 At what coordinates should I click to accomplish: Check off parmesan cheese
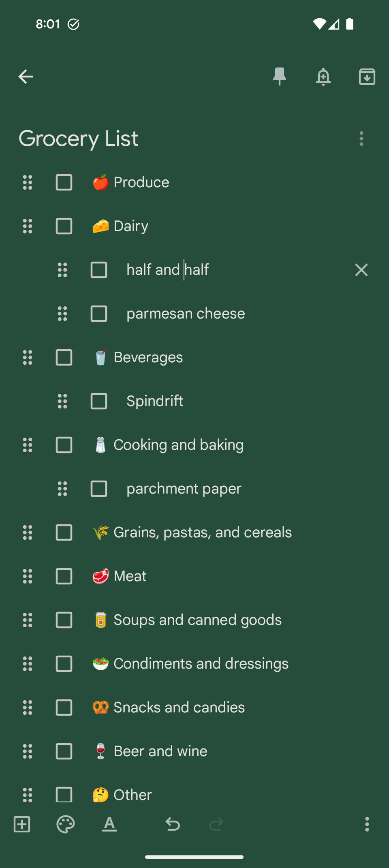(x=99, y=314)
